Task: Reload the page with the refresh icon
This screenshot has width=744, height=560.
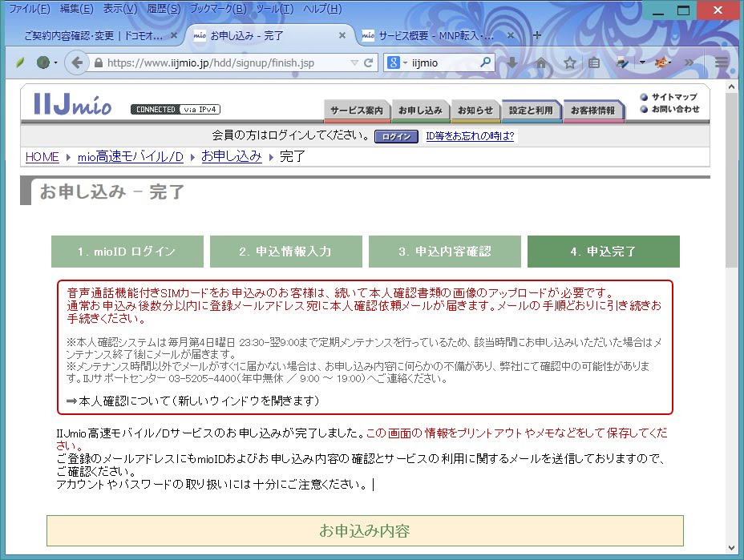Action: (x=368, y=62)
